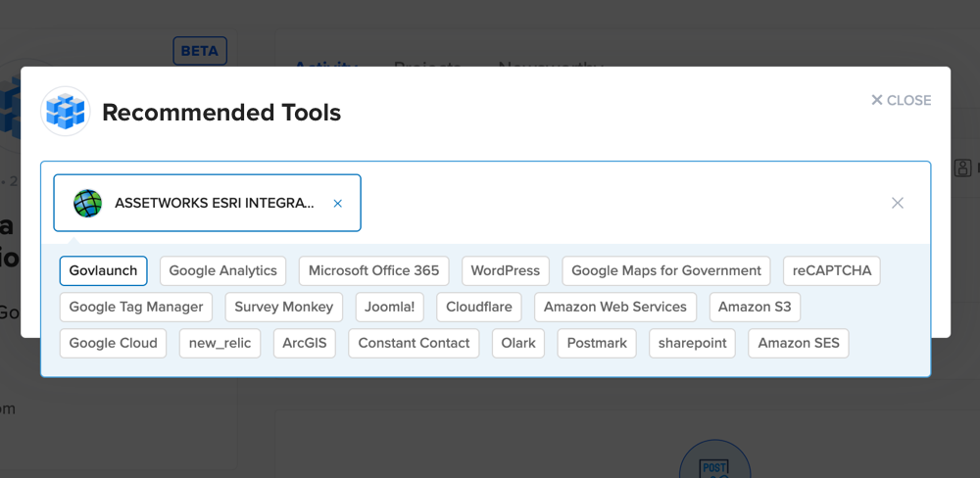
Task: Choose the Cloudflare suggestion
Action: pos(478,307)
